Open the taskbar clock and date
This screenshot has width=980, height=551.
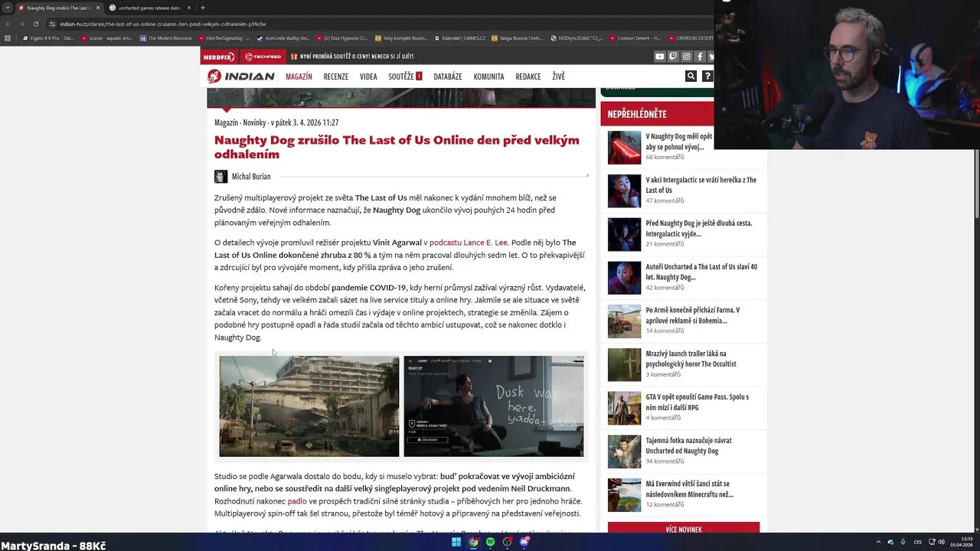click(x=962, y=542)
